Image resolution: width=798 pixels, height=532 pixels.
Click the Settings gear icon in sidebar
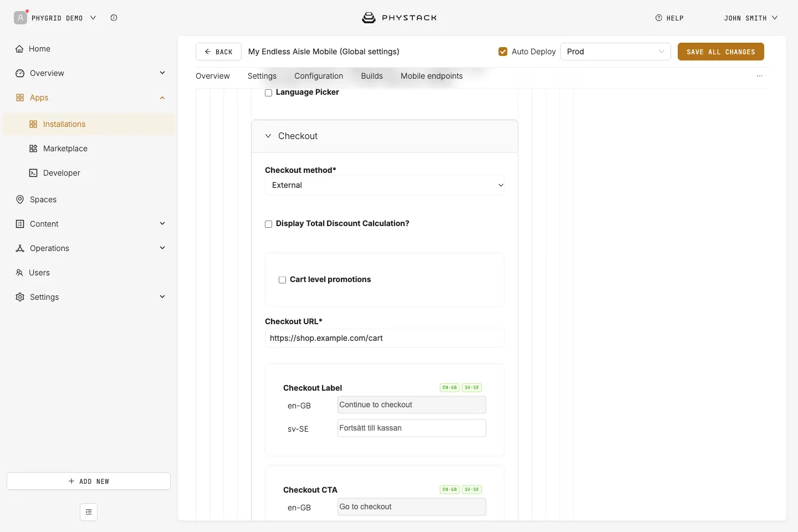point(20,297)
